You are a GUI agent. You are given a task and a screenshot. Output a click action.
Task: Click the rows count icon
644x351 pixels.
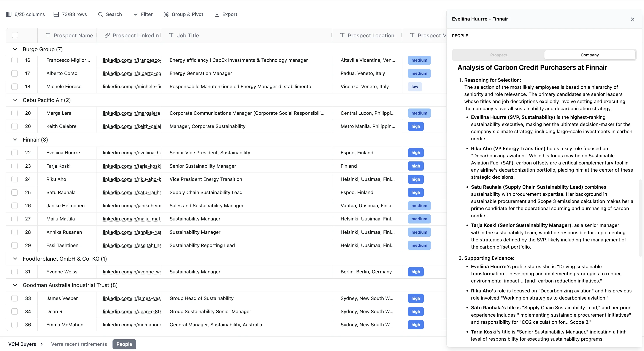[56, 14]
